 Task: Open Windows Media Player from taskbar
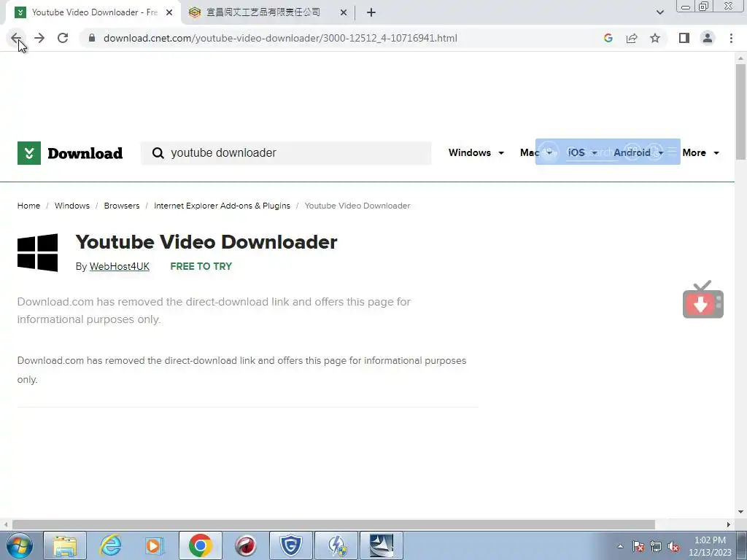(x=155, y=545)
